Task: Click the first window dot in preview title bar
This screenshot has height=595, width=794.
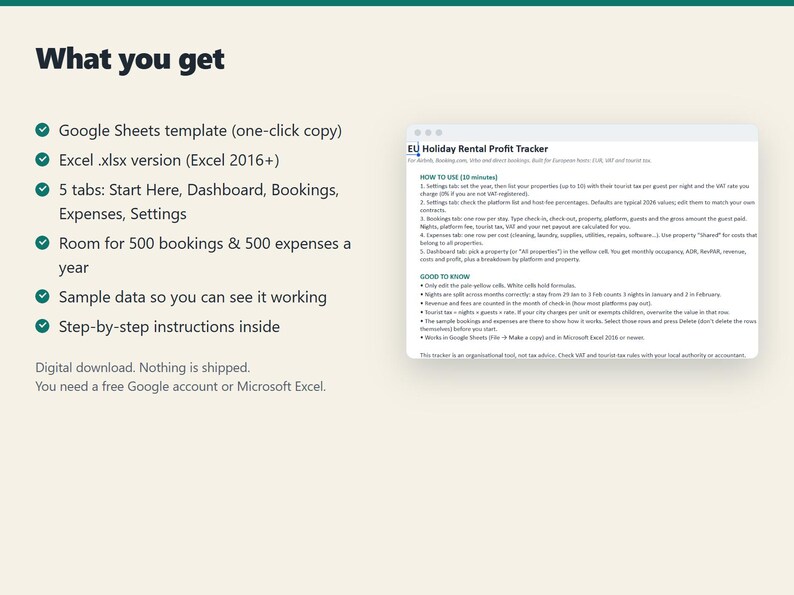Action: click(418, 133)
